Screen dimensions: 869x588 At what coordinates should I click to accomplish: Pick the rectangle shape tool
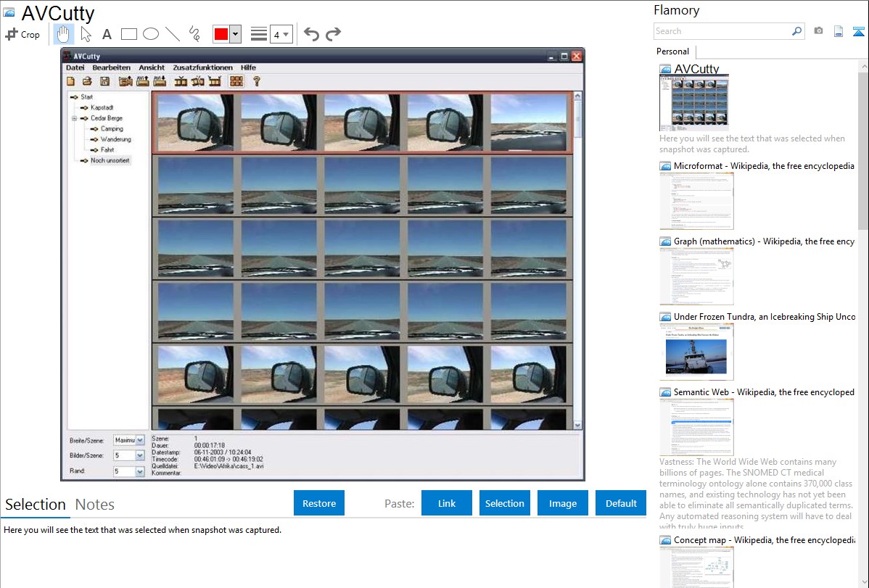pyautogui.click(x=129, y=34)
